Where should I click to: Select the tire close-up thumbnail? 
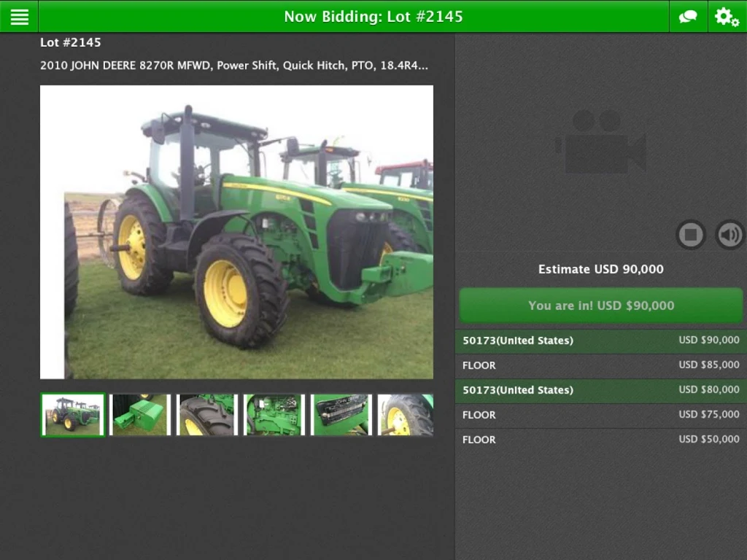206,414
